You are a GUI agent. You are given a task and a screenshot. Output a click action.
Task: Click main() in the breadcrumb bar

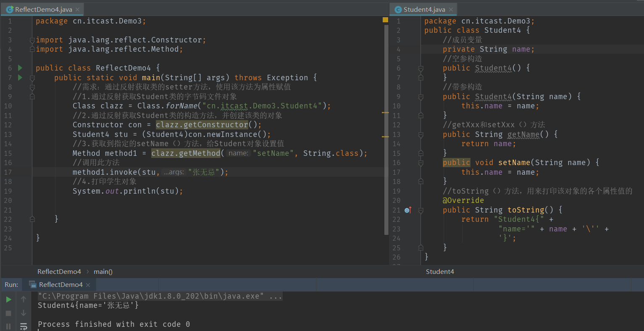(103, 272)
